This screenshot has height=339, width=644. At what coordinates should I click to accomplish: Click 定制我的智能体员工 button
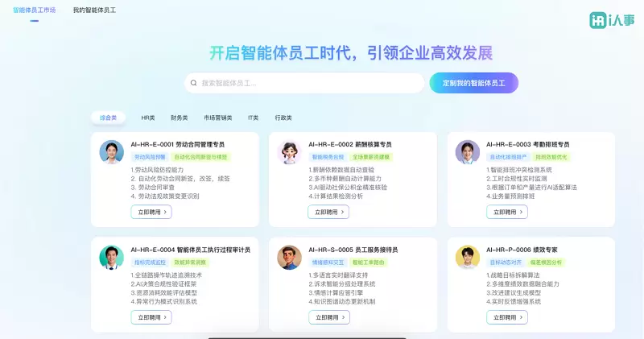pyautogui.click(x=473, y=83)
